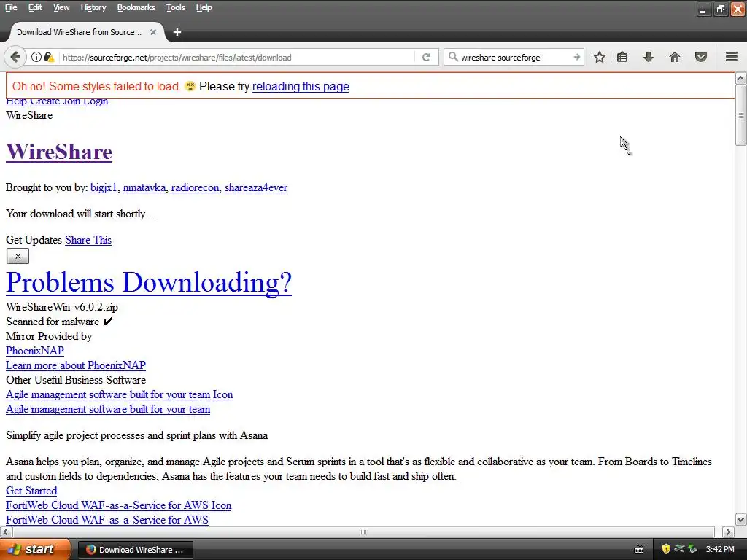Click the small X button below Get Updates

[18, 256]
